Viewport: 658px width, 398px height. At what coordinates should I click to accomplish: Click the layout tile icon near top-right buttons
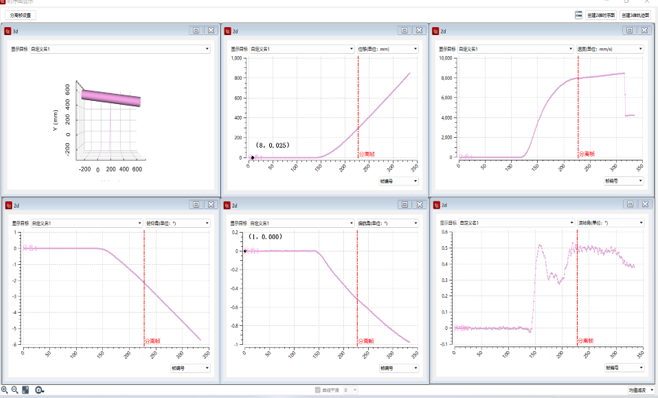[579, 15]
